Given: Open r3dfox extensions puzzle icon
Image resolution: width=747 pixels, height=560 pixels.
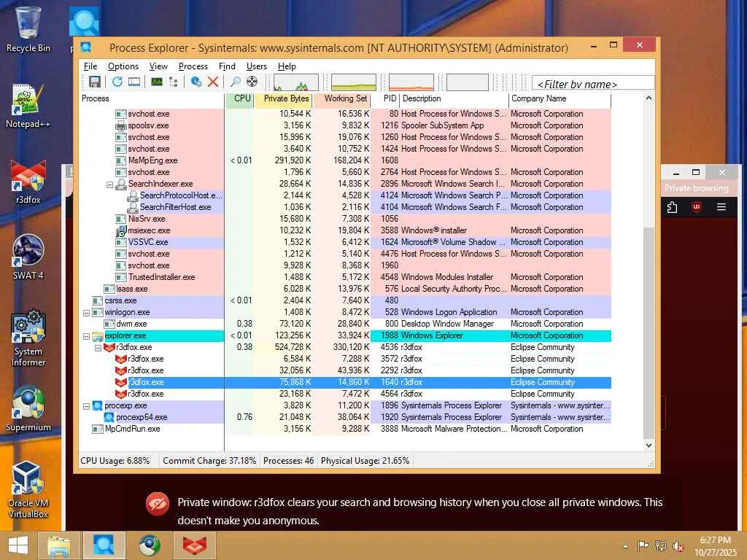Looking at the screenshot, I should tap(672, 207).
